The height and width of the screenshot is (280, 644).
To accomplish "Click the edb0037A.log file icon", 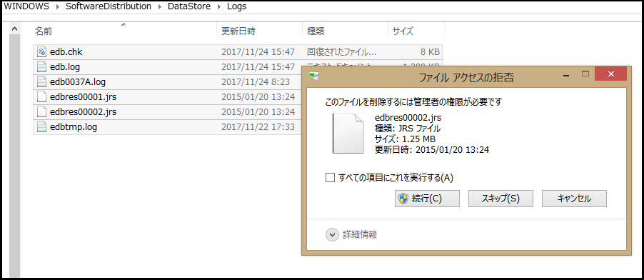I will coord(41,82).
